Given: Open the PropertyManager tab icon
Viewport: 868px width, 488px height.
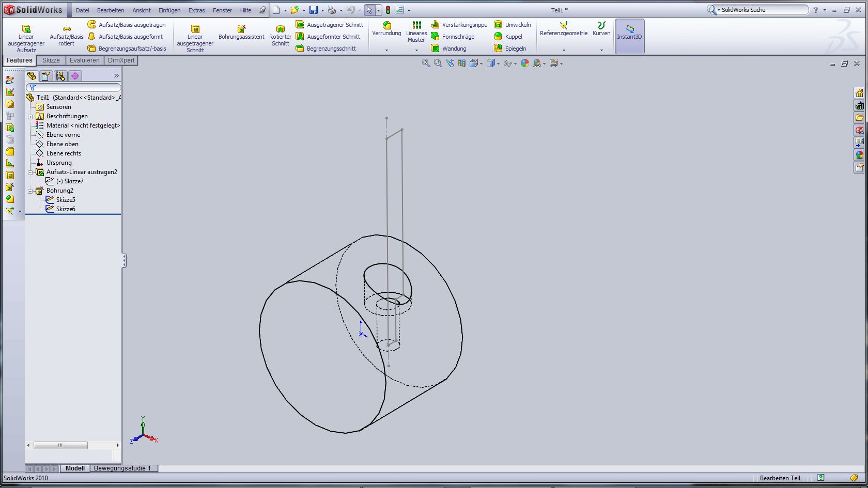Looking at the screenshot, I should point(46,76).
